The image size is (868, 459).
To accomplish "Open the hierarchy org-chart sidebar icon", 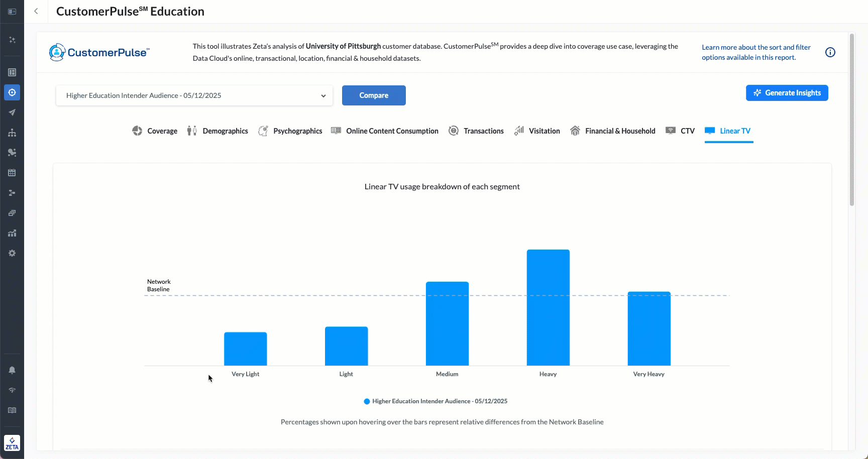I will coord(12,133).
